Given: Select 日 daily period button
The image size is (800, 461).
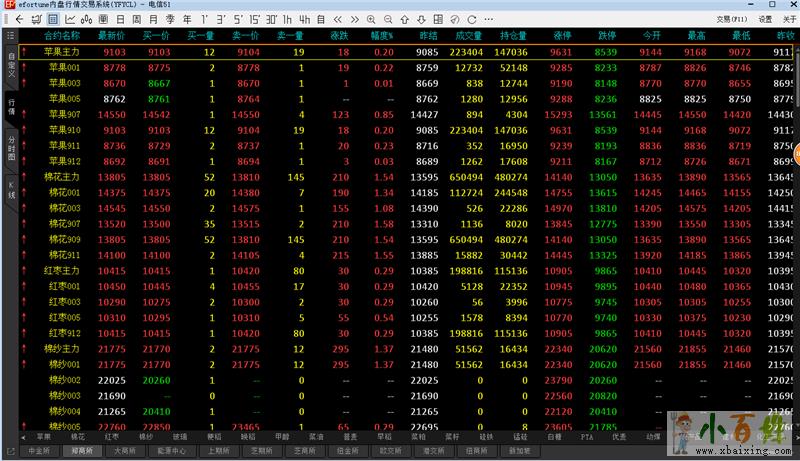Looking at the screenshot, I should [121, 19].
